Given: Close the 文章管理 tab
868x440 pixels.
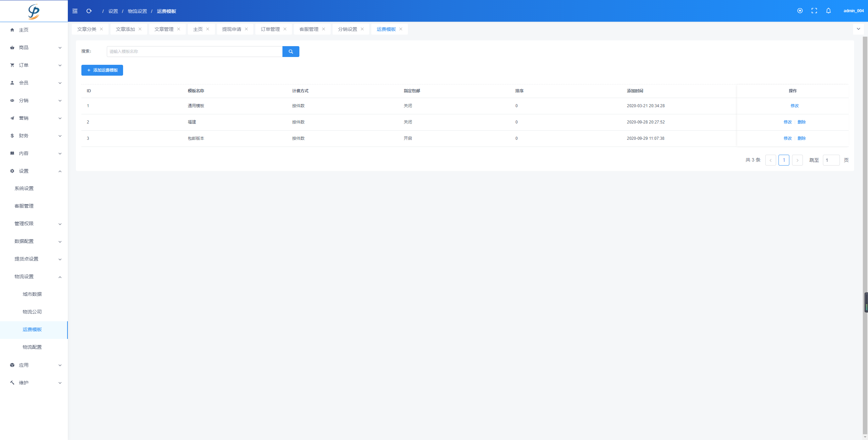Looking at the screenshot, I should point(179,29).
